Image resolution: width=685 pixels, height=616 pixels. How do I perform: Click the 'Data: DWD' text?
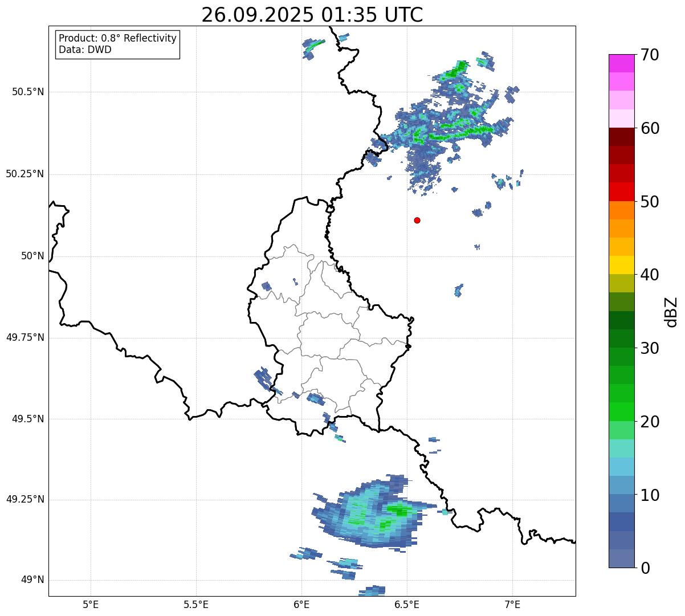[x=85, y=50]
